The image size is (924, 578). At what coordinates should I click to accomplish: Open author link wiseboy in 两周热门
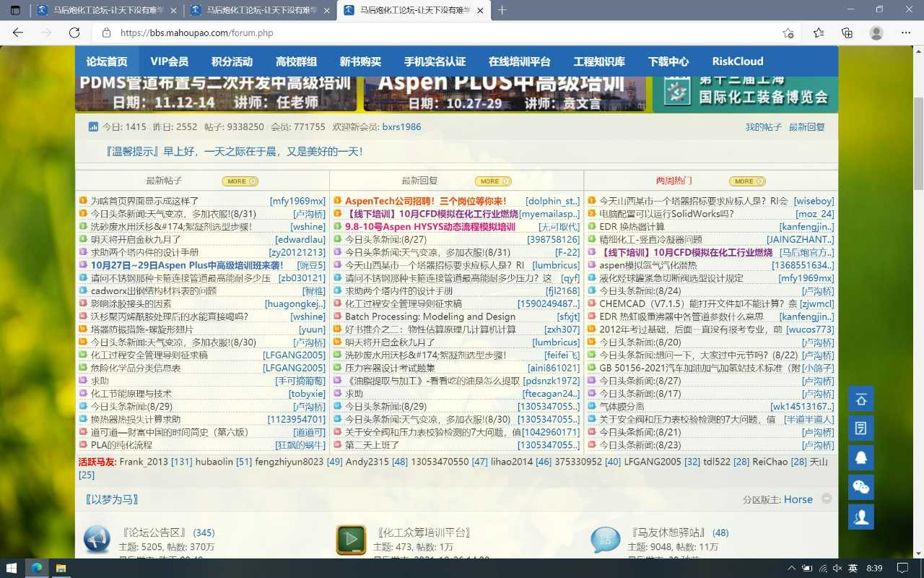[x=814, y=201]
